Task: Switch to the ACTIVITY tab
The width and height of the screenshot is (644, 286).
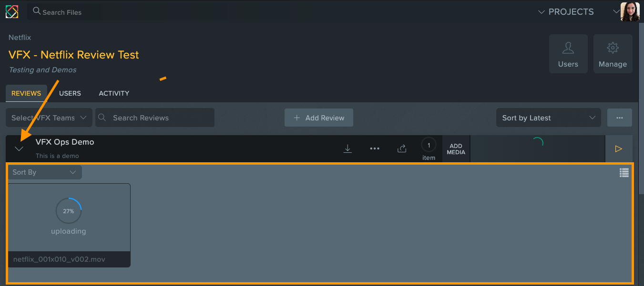Action: (114, 93)
